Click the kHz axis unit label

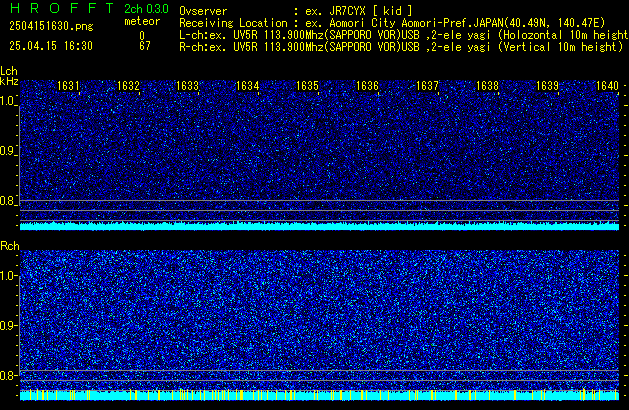[9, 81]
